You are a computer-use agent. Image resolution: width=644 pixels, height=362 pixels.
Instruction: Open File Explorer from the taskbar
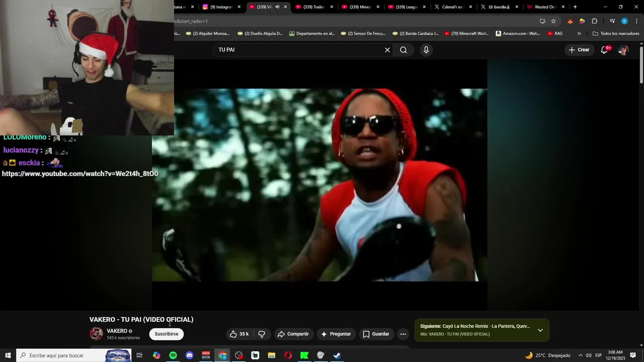272,355
